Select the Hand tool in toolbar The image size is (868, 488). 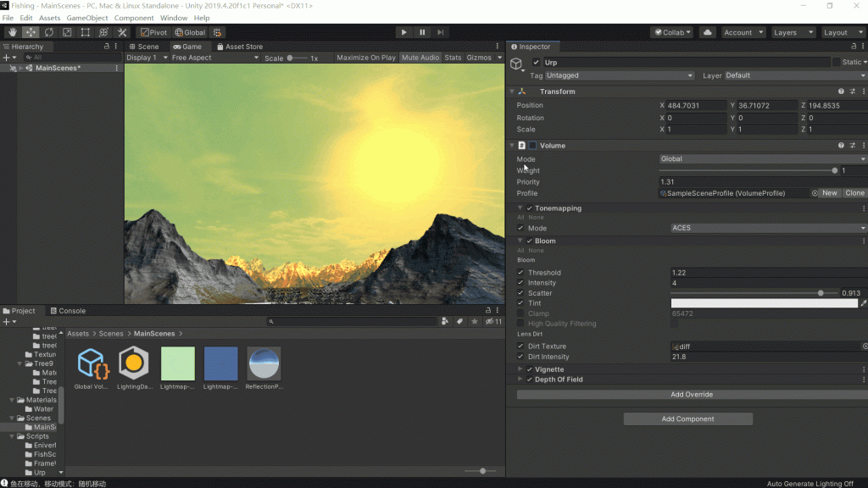pyautogui.click(x=12, y=32)
